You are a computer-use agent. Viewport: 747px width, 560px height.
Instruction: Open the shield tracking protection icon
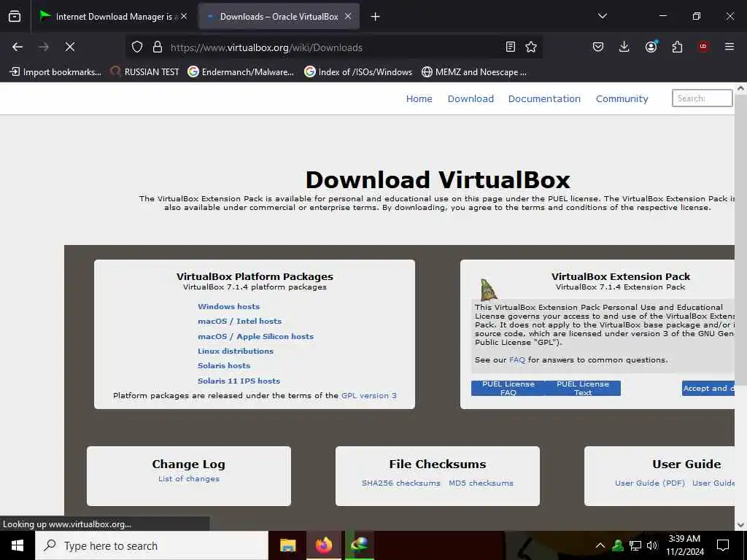click(137, 47)
